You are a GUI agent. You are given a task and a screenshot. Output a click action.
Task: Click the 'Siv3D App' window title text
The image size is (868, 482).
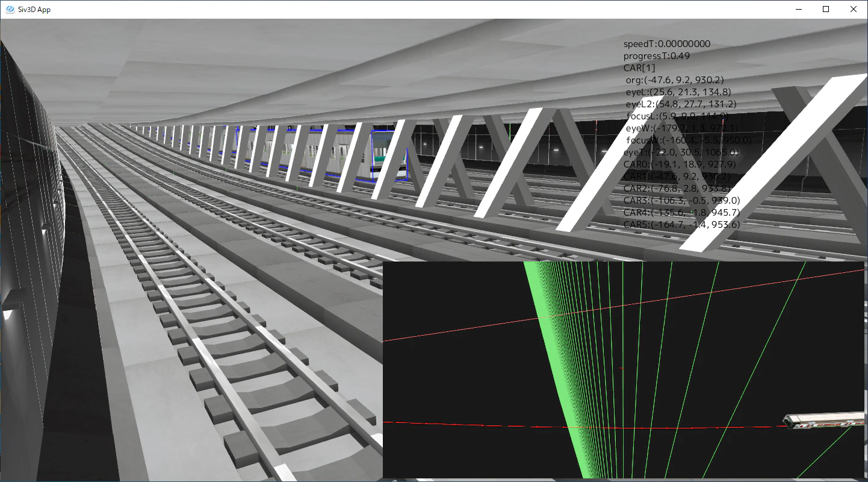34,10
